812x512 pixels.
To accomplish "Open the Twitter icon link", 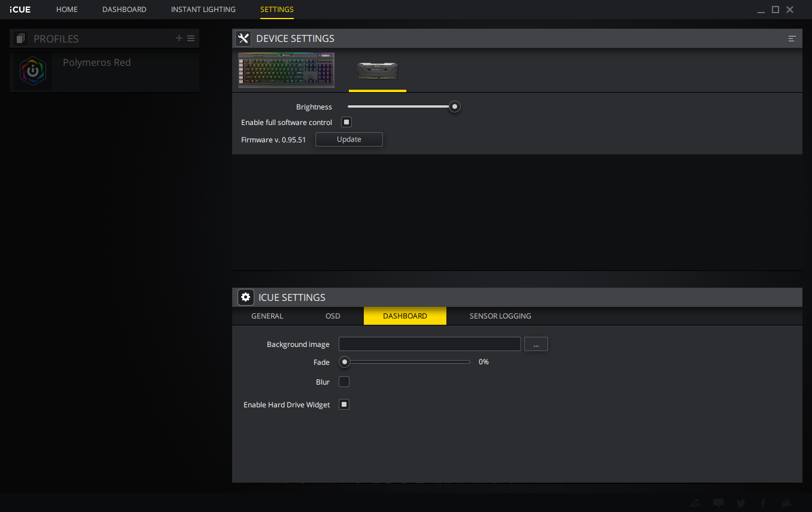I will [x=741, y=503].
